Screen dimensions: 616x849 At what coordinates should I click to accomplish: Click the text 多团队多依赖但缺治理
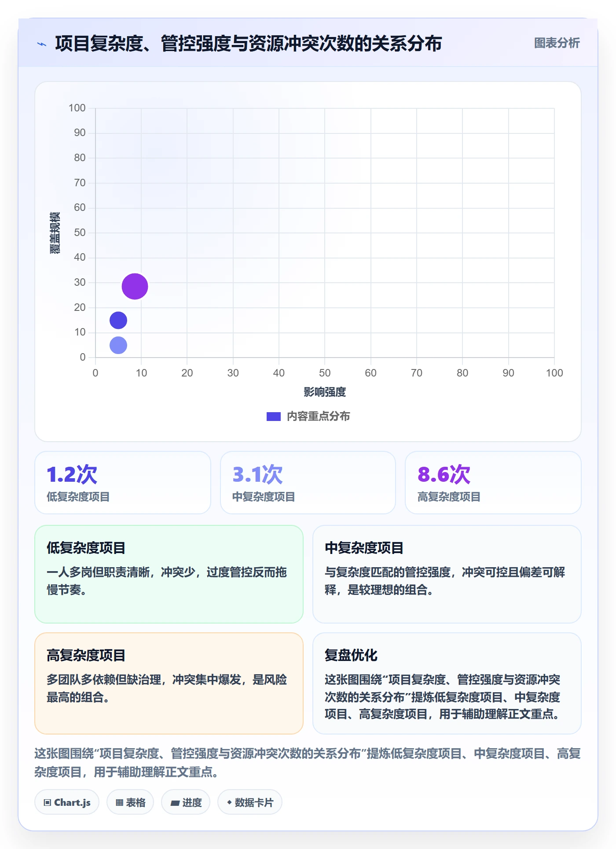click(x=104, y=679)
